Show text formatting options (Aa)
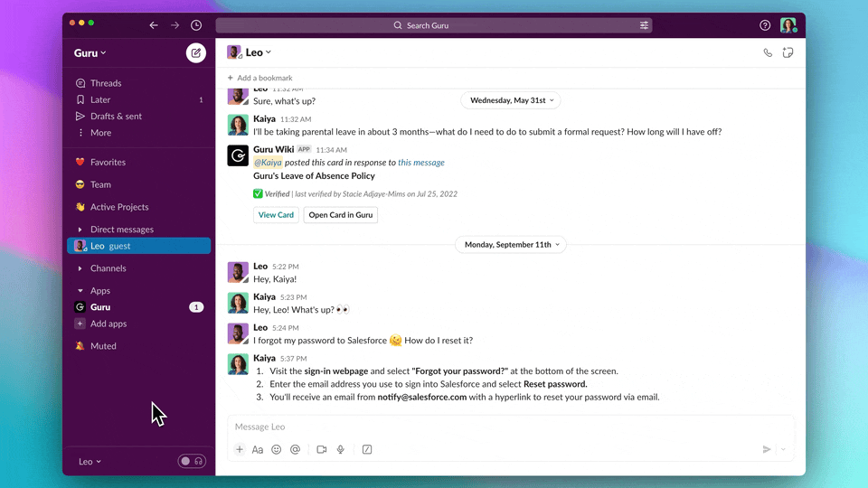 [x=258, y=449]
